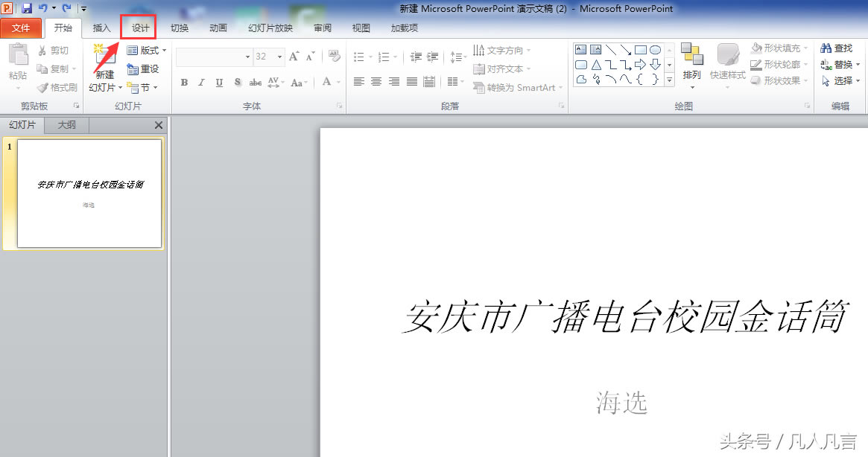Toggle bold formatting (B)
This screenshot has width=868, height=457.
[x=184, y=83]
